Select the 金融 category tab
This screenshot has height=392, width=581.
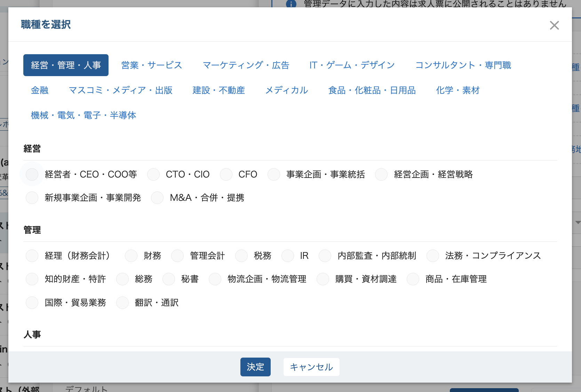(40, 90)
